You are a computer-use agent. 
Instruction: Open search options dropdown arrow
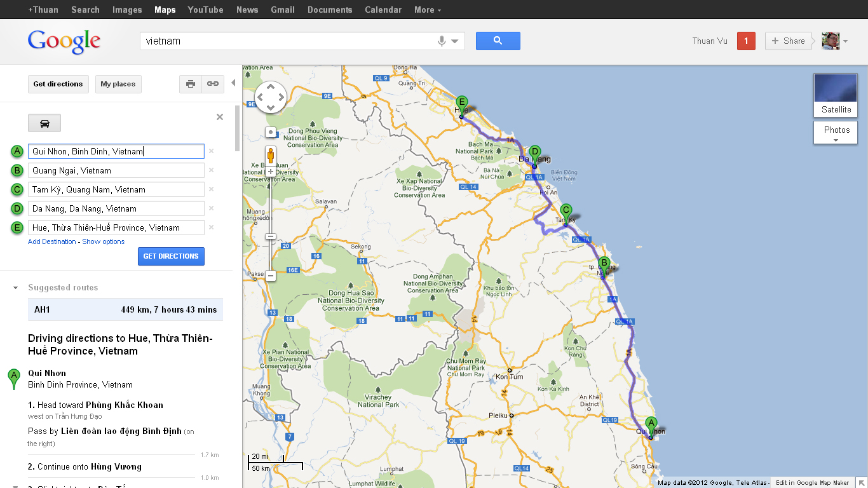[x=455, y=41]
